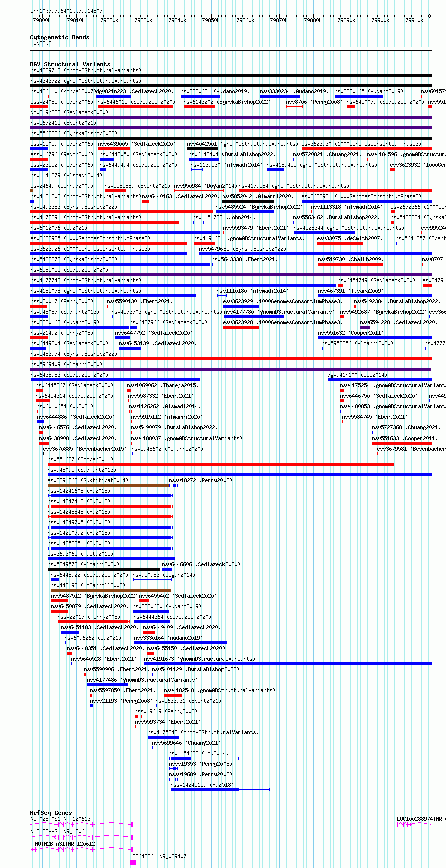446x868 pixels.
Task: Click the brown bar under esv3891868
Action: tap(108, 485)
